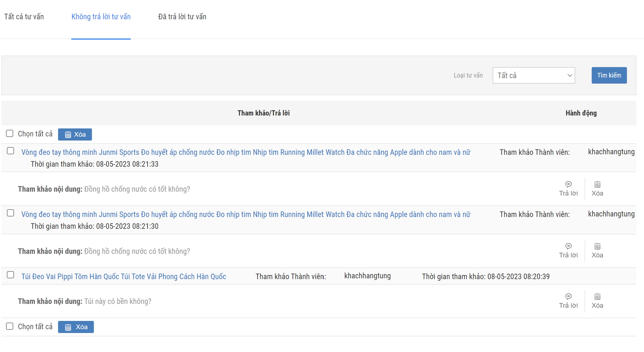Check the top Chọn tất cả checkbox
Viewport: 644px width, 352px height.
pos(10,134)
